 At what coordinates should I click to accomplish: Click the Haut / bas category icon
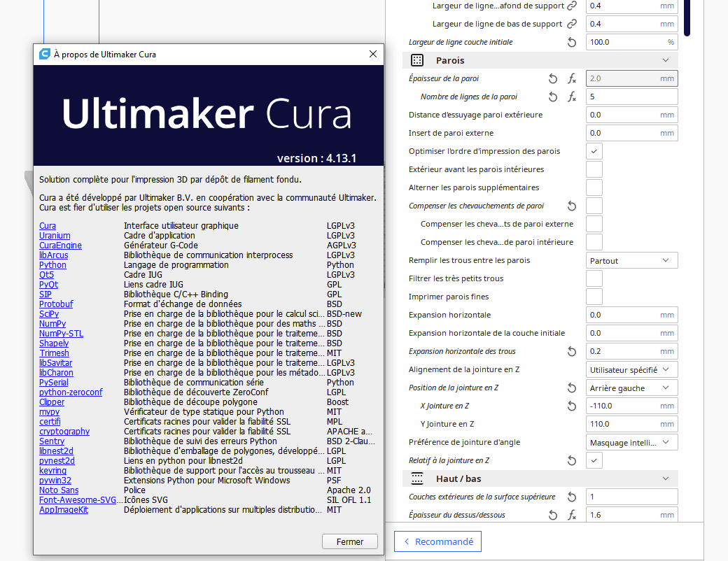coord(417,478)
